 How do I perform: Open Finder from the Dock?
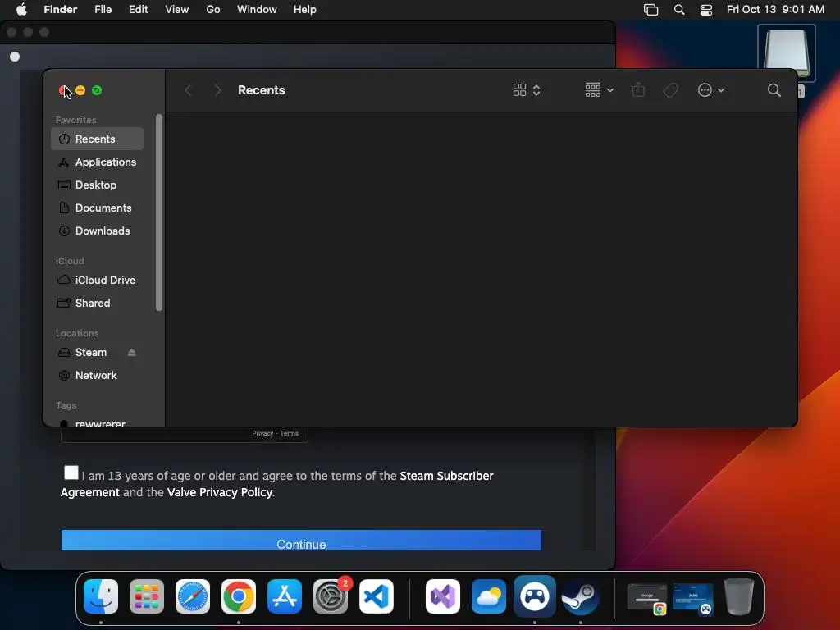point(101,596)
